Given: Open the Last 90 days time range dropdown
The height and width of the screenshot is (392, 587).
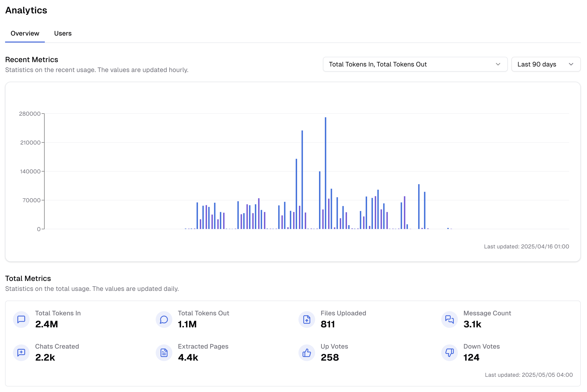Looking at the screenshot, I should pos(546,64).
